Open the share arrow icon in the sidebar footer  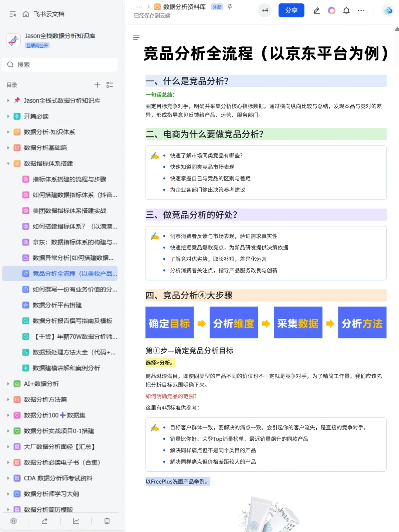click(x=45, y=521)
